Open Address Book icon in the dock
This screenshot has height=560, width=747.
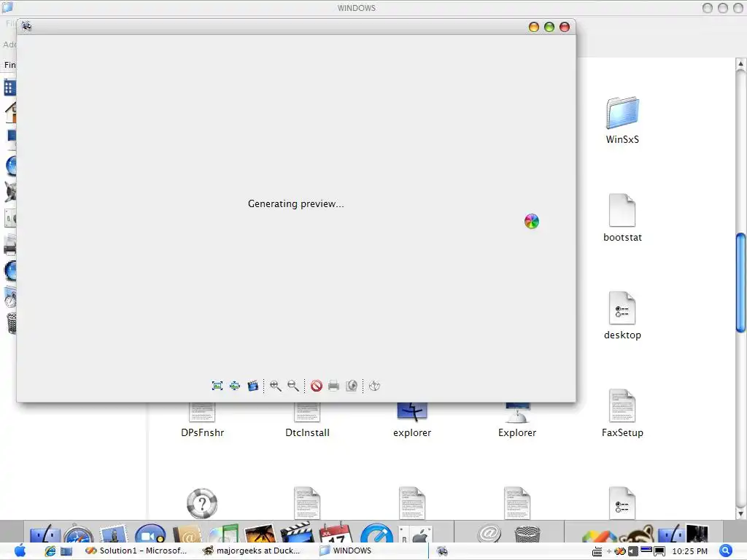tap(187, 533)
